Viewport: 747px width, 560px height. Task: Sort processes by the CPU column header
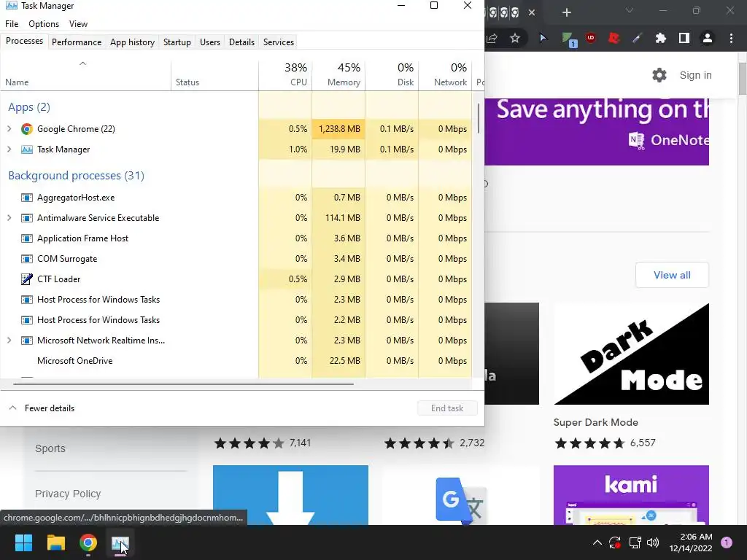tap(285, 75)
